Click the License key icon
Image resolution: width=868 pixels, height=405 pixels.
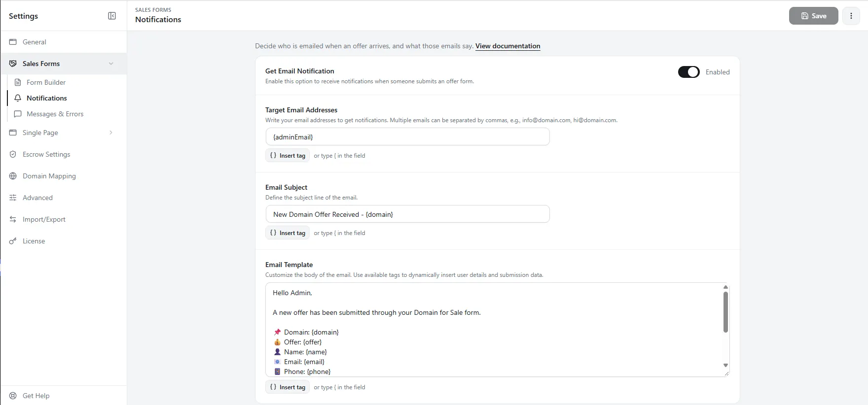tap(13, 241)
